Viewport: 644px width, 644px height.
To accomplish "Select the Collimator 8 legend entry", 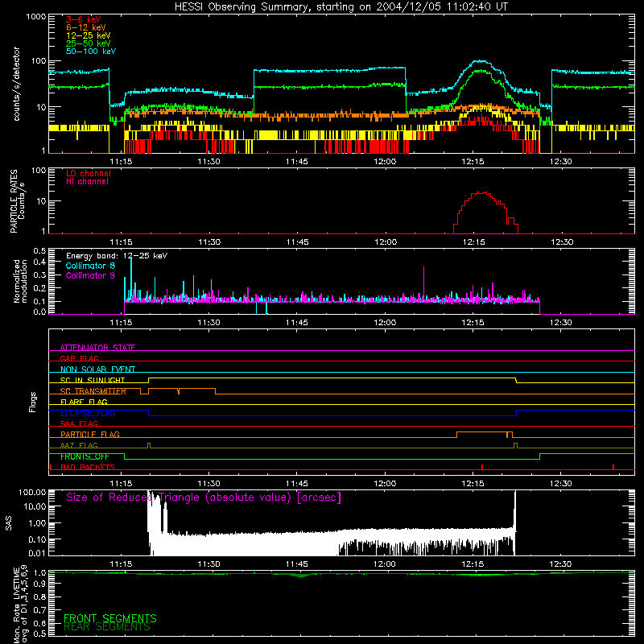I will tap(90, 266).
